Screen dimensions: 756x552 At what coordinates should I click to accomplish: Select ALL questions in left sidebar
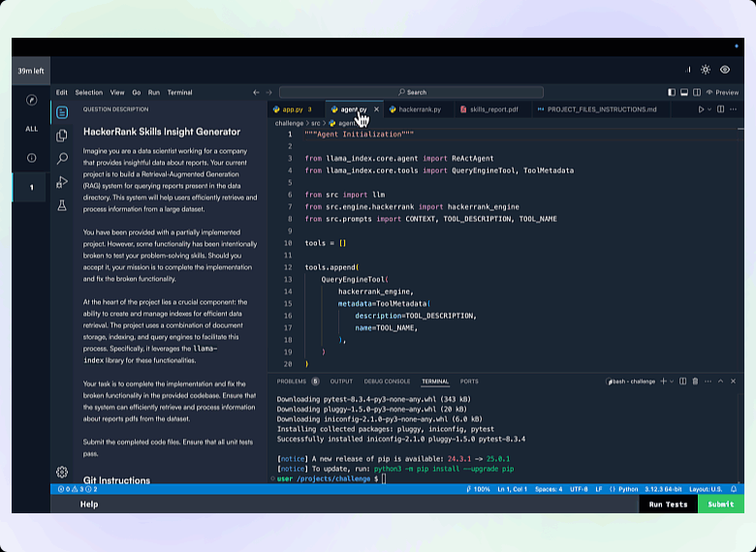[x=31, y=129]
